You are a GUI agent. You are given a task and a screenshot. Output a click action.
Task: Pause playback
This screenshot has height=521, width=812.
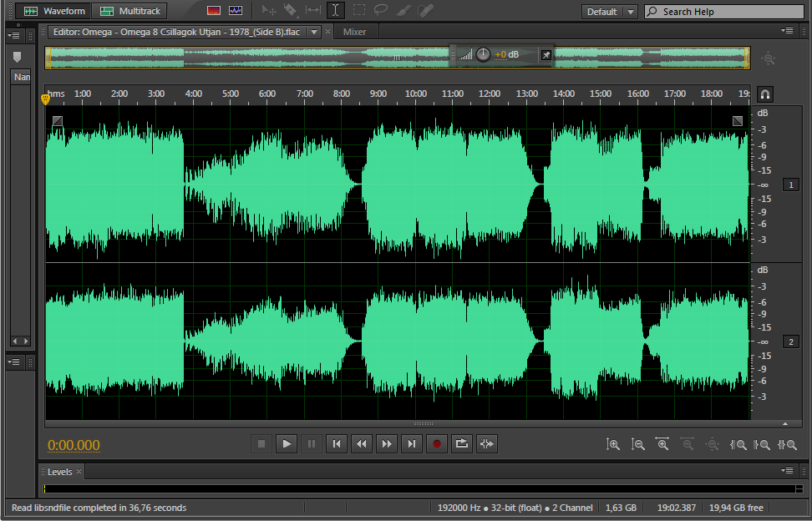click(312, 444)
